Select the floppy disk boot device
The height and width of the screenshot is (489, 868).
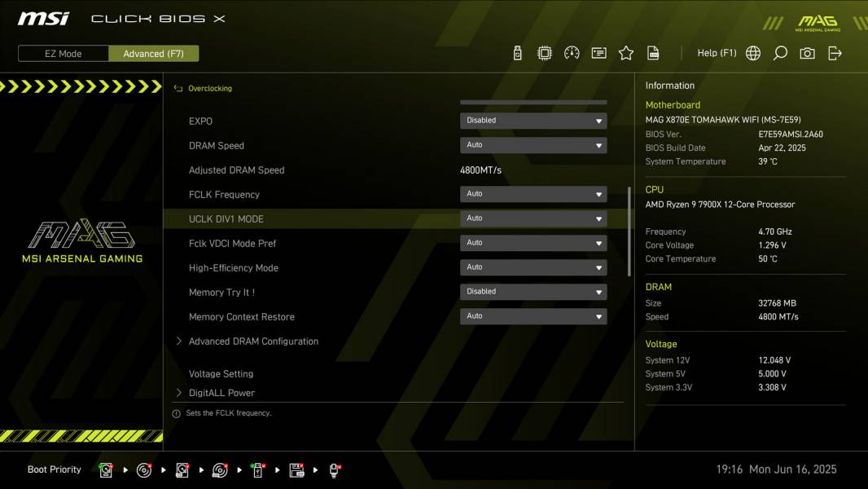(296, 470)
